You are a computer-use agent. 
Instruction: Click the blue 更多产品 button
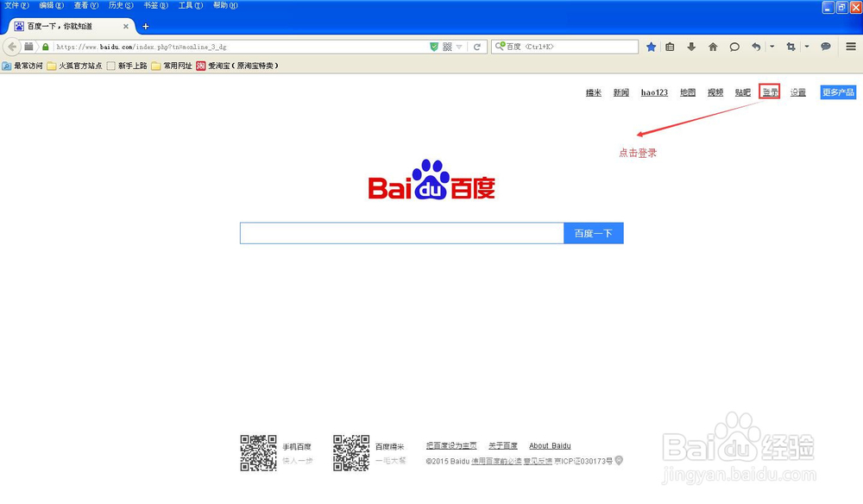pos(837,92)
